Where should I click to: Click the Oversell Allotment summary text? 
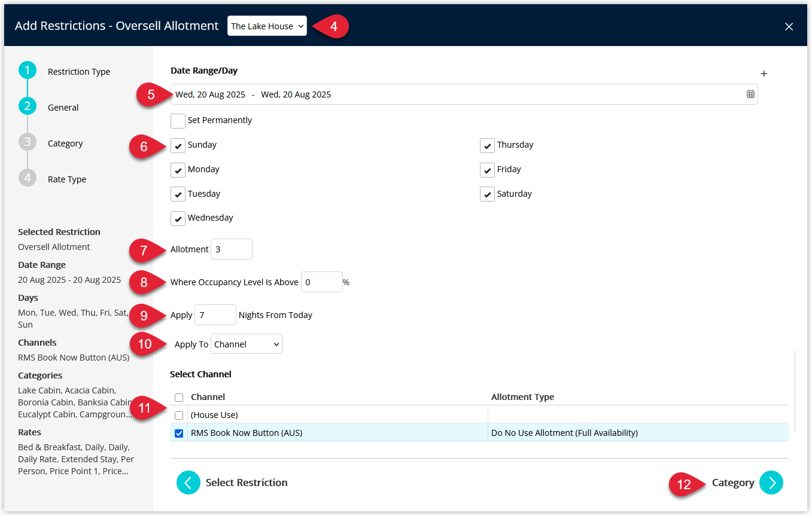coord(54,247)
